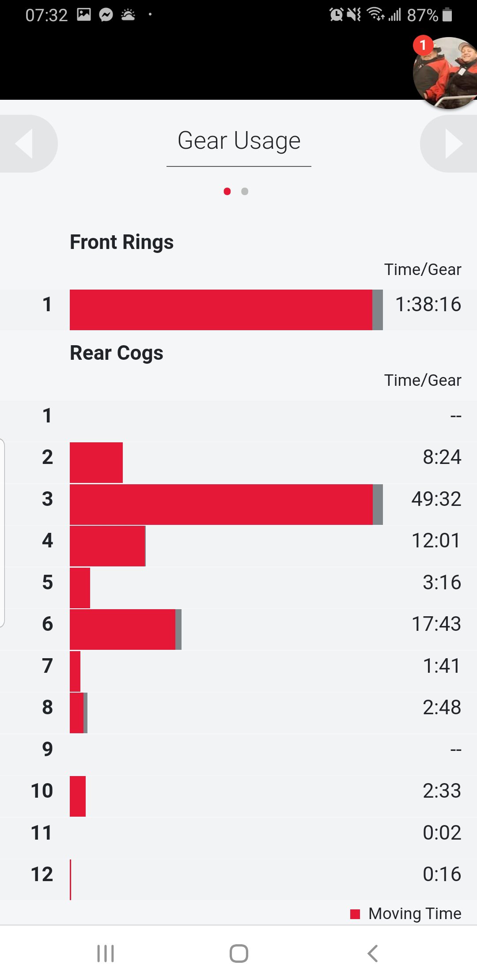Tap the rear cog 6 bar at 17:43
The image size is (477, 980).
[125, 629]
